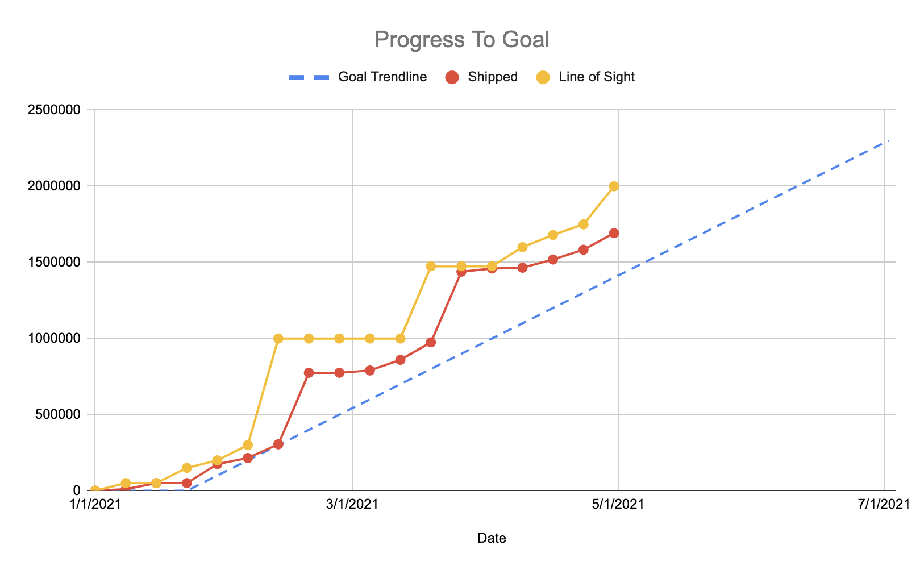Click the starting data point at zero

(95, 490)
